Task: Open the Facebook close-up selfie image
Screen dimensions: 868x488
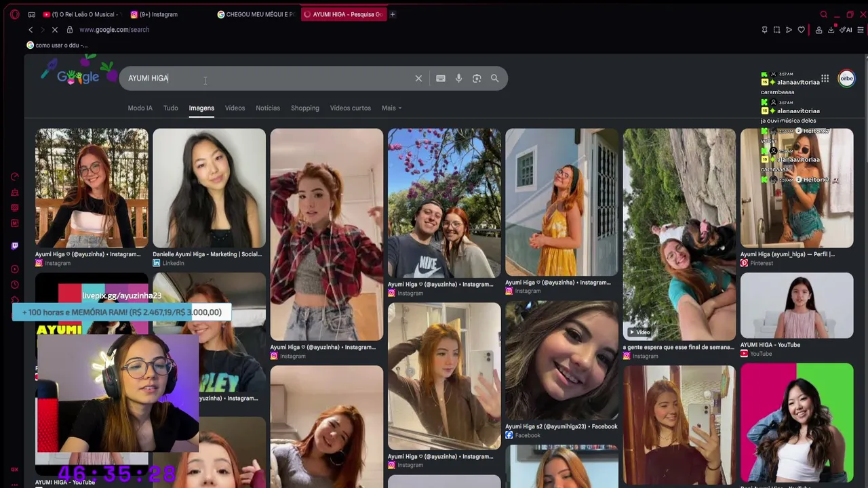Action: pyautogui.click(x=561, y=361)
